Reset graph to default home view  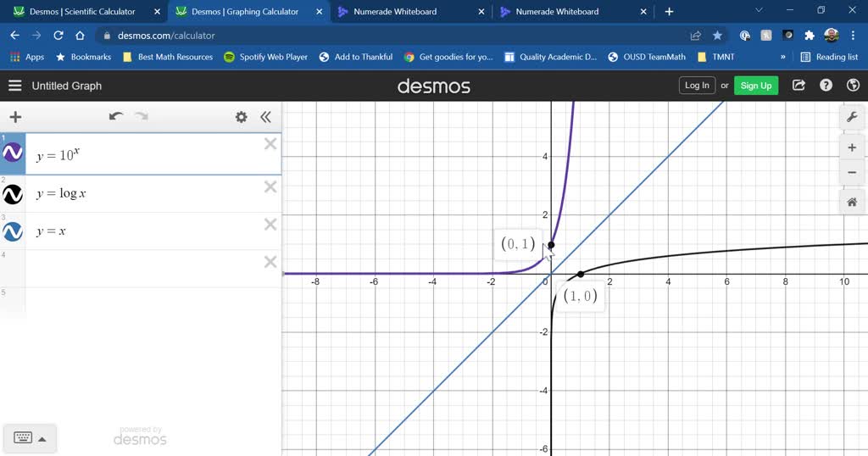click(852, 202)
